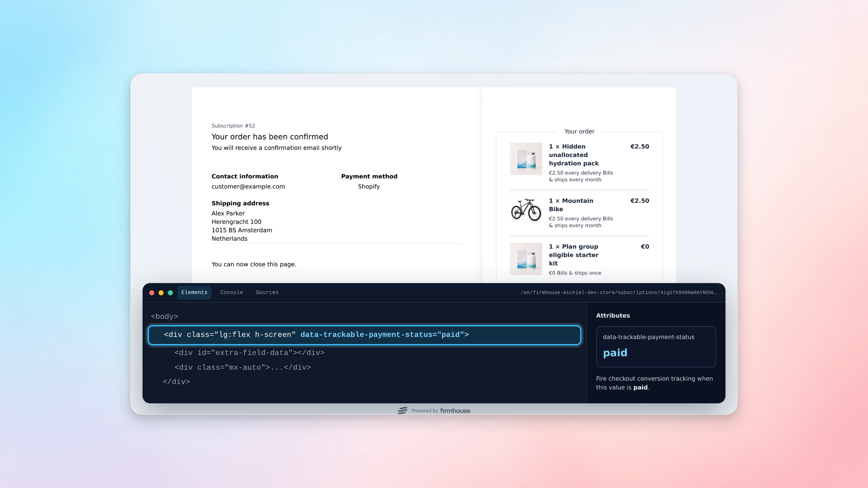868x488 pixels.
Task: Click the Plan group eligible starter kit thumbnail
Action: 526,259
